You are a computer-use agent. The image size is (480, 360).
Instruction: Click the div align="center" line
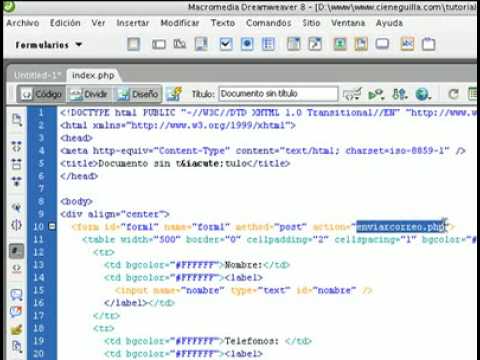(x=115, y=214)
